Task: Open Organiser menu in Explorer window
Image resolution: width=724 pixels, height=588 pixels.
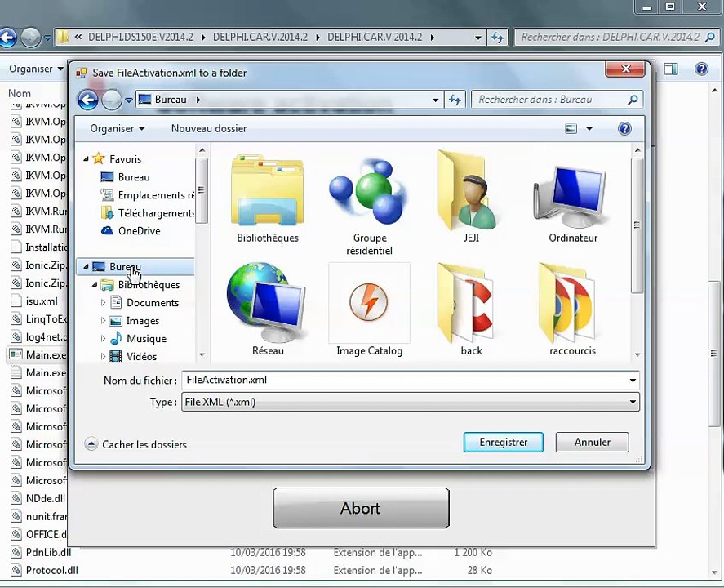Action: click(36, 69)
